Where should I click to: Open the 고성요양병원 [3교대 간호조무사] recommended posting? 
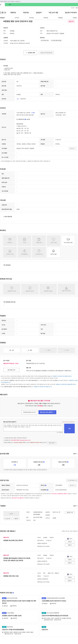(x=54, y=601)
